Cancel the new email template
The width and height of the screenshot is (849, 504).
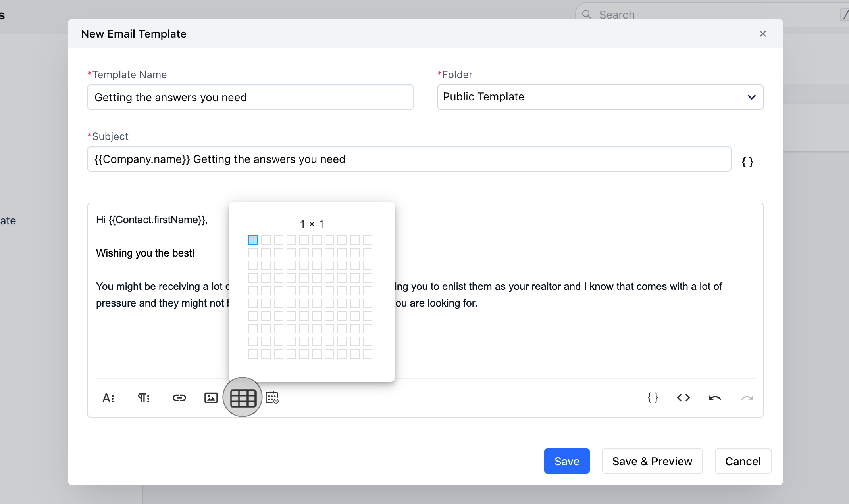[743, 461]
